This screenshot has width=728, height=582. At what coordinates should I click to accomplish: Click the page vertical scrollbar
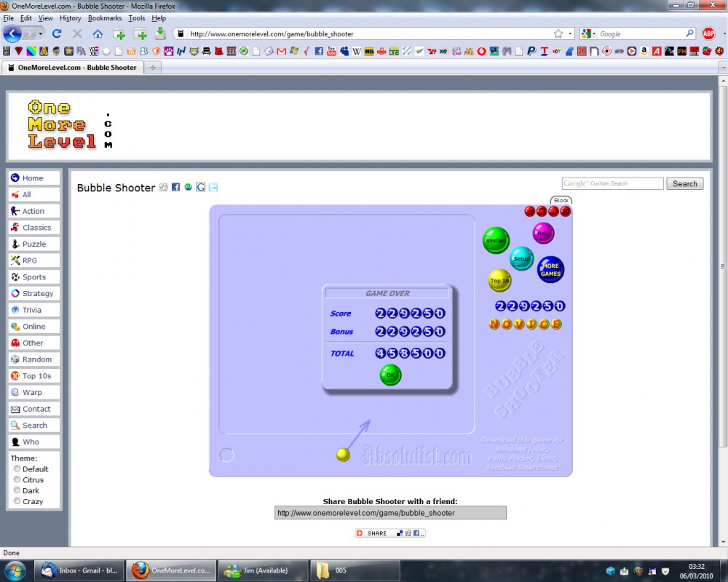[x=723, y=267]
